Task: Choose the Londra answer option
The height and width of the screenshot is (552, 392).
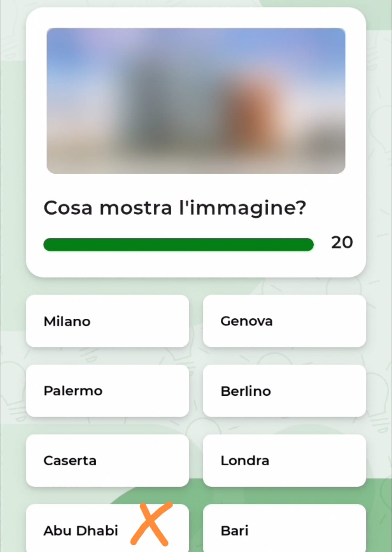Action: (x=284, y=460)
